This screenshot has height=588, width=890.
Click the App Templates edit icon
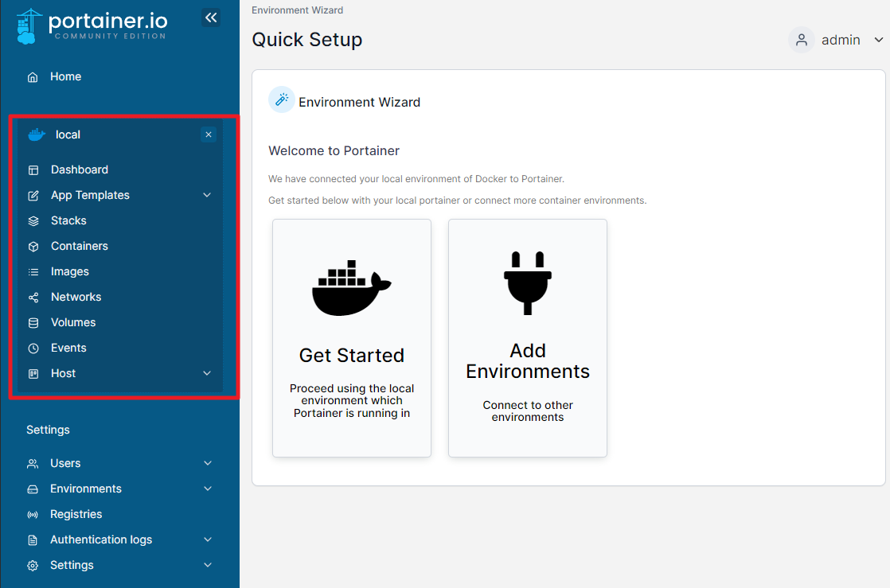click(x=33, y=195)
